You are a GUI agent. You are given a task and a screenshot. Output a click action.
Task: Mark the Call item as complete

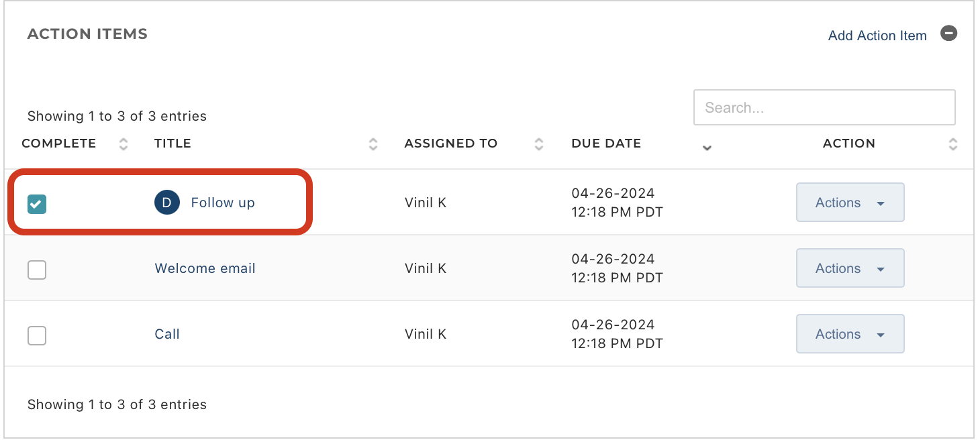pyautogui.click(x=37, y=335)
